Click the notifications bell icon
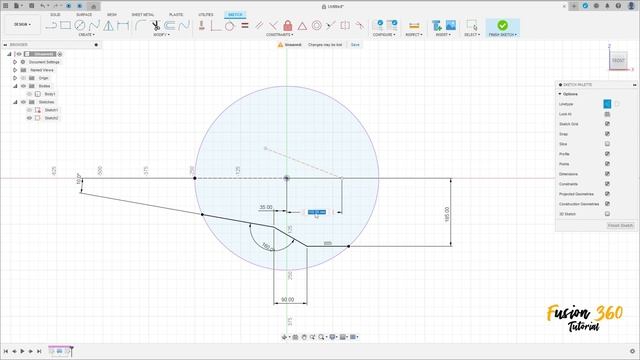This screenshot has width=640, height=360. click(x=607, y=6)
